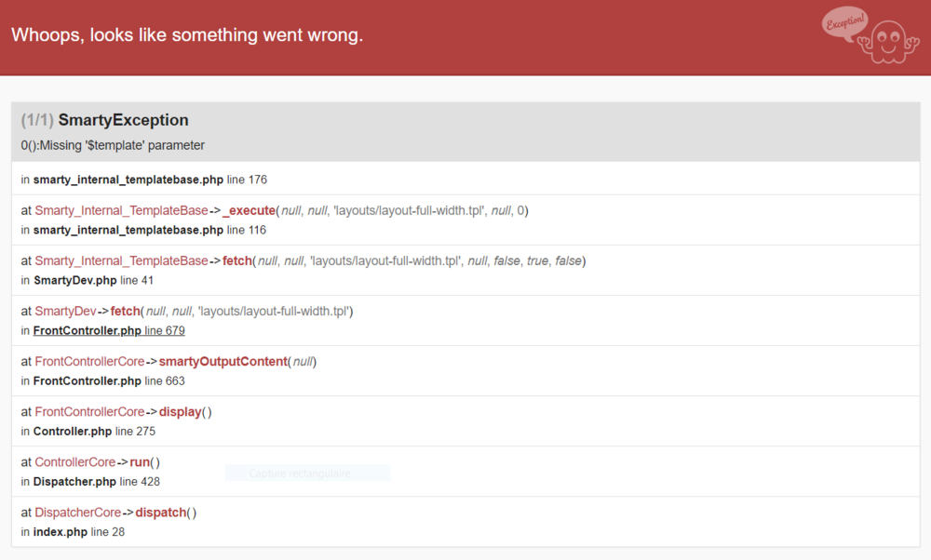Click Smarty_Internal_TemplateBase class before fetch
Viewport: 931px width, 560px height.
pos(121,260)
